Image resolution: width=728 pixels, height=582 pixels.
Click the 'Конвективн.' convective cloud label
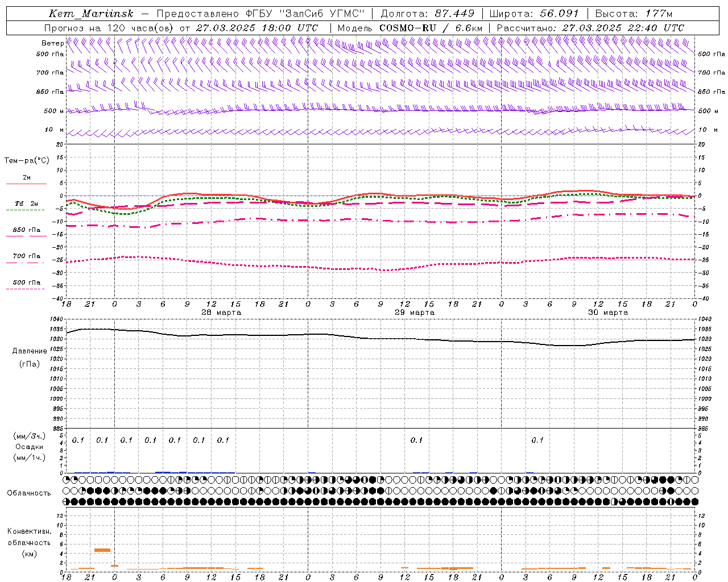(29, 531)
